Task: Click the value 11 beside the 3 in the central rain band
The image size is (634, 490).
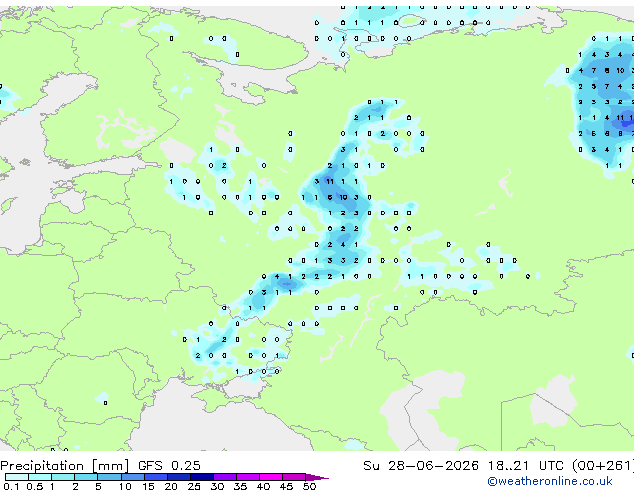Action: click(330, 182)
